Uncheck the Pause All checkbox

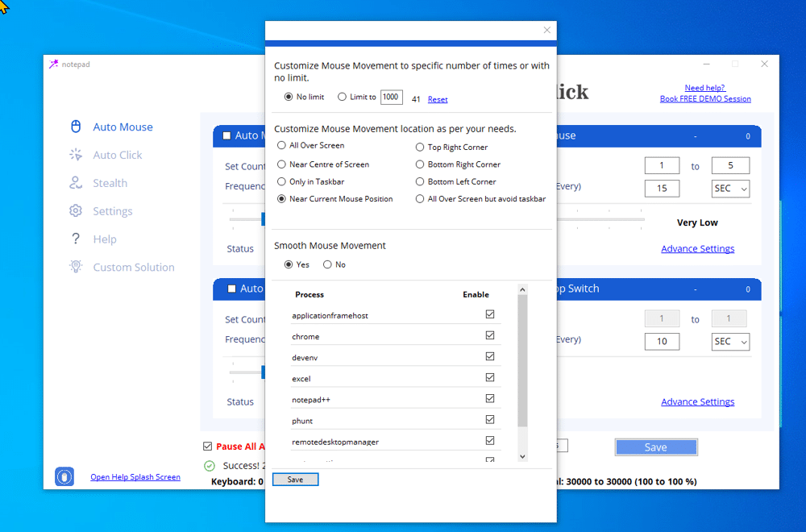(208, 447)
